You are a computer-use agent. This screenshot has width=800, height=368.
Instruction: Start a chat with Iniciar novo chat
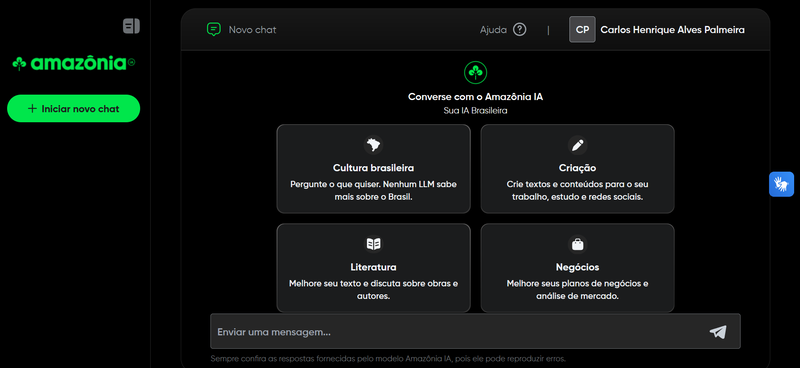pos(73,108)
